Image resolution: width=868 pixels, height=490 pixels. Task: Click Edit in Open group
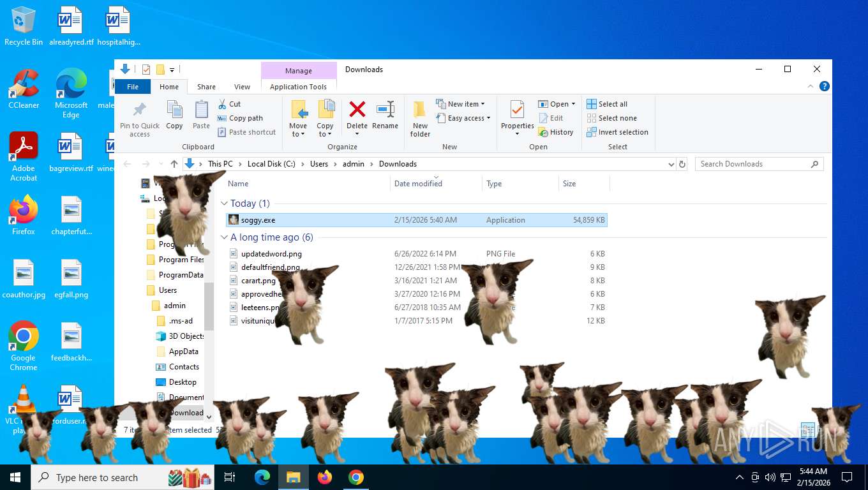(551, 118)
